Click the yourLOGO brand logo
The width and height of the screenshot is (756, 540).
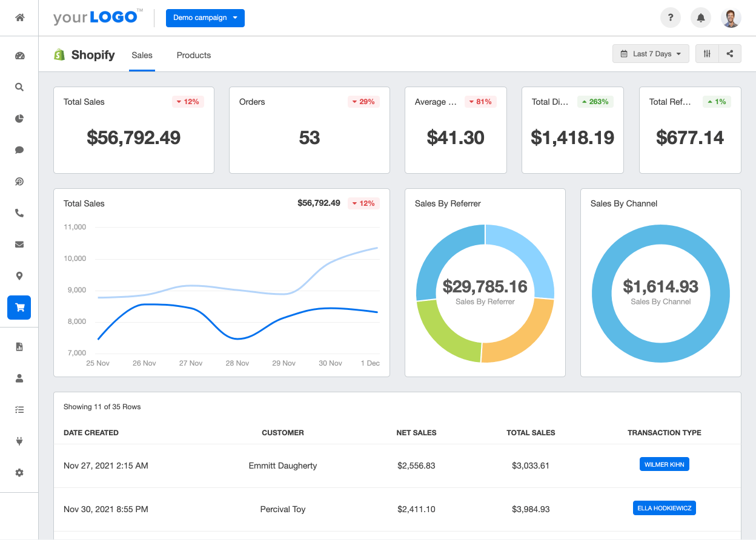coord(98,17)
